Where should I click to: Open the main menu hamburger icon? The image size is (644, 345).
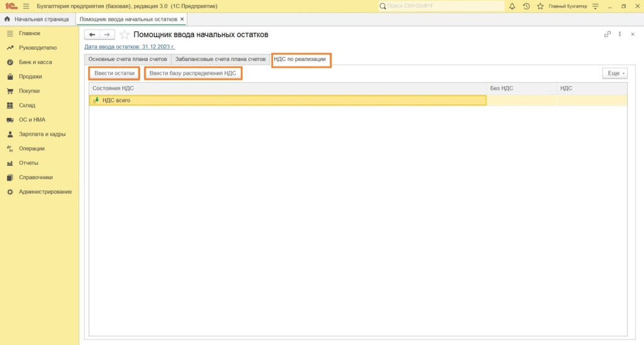(26, 6)
